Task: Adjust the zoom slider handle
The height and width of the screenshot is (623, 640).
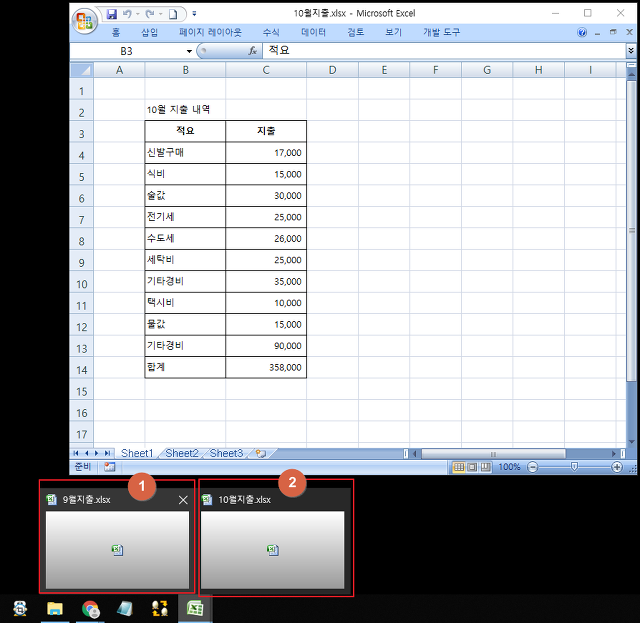Action: tap(574, 467)
